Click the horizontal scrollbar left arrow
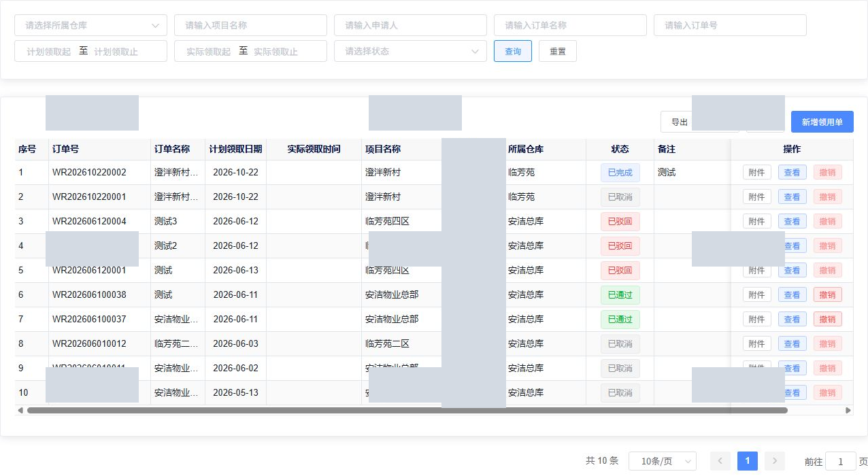The image size is (868, 476). (20, 411)
